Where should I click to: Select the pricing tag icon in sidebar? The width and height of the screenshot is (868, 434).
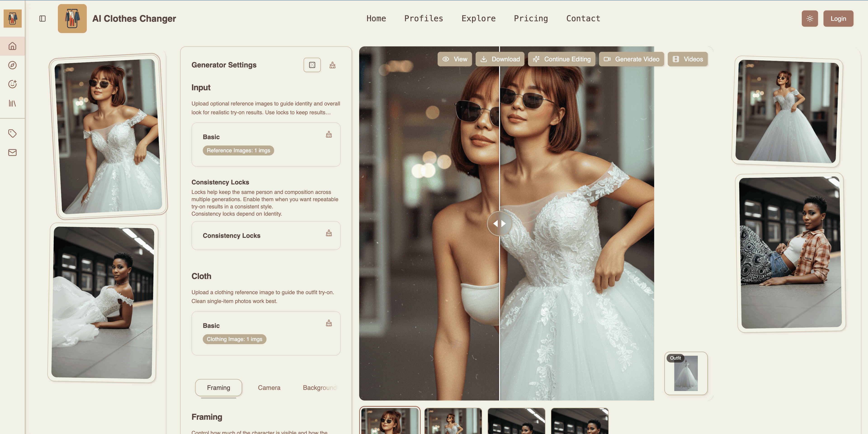(12, 133)
